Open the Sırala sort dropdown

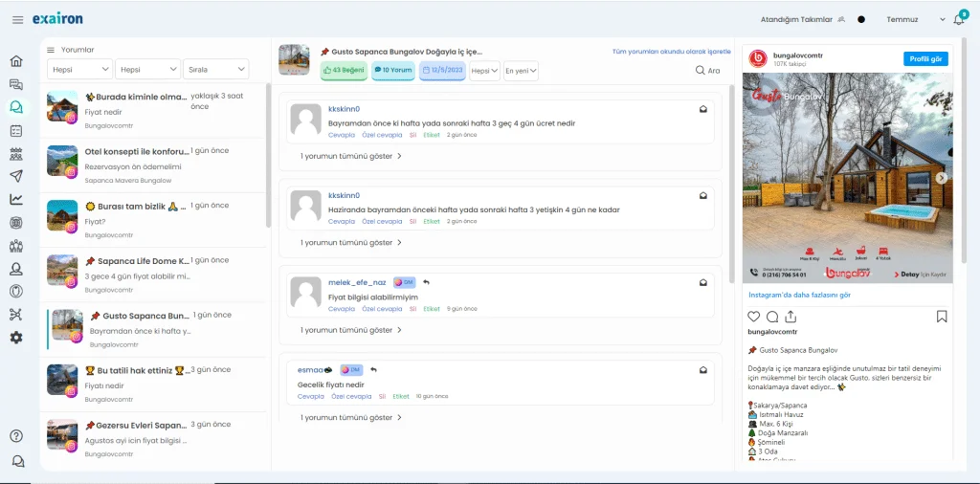click(x=215, y=69)
